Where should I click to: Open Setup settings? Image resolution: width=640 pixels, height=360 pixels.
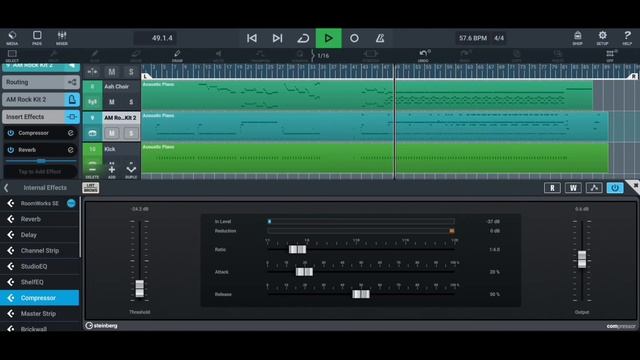(602, 38)
